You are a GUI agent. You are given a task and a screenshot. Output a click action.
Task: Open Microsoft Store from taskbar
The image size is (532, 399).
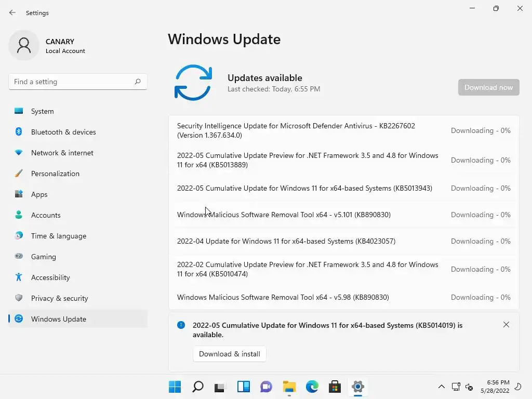tap(335, 387)
